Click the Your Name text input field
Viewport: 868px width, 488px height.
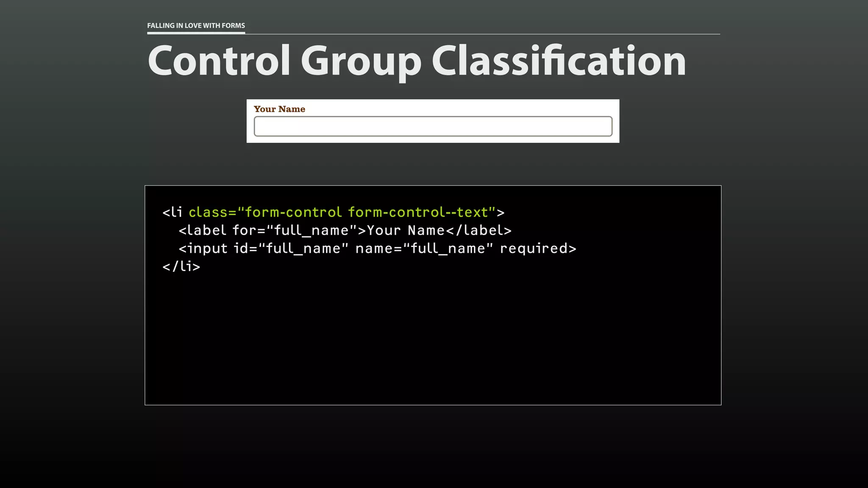[433, 126]
